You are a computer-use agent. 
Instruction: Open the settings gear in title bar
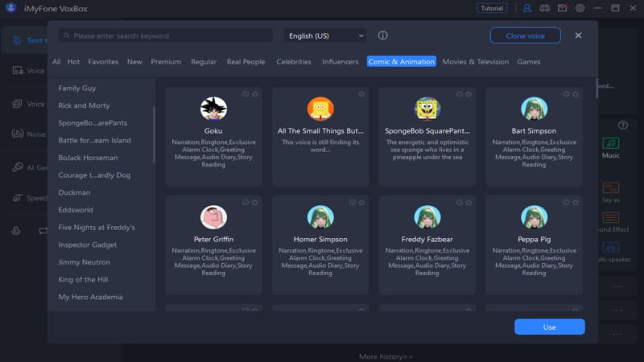(581, 8)
